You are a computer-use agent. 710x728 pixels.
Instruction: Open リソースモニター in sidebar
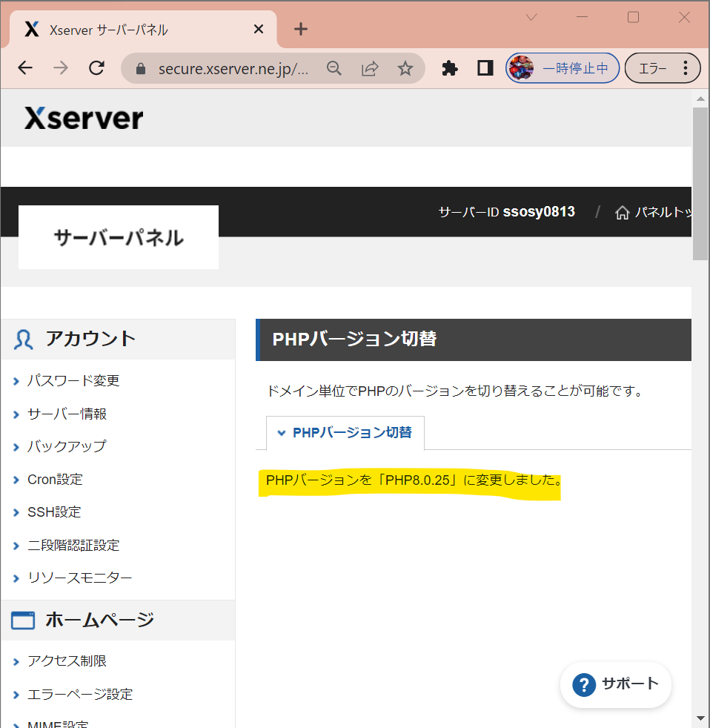[x=79, y=578]
